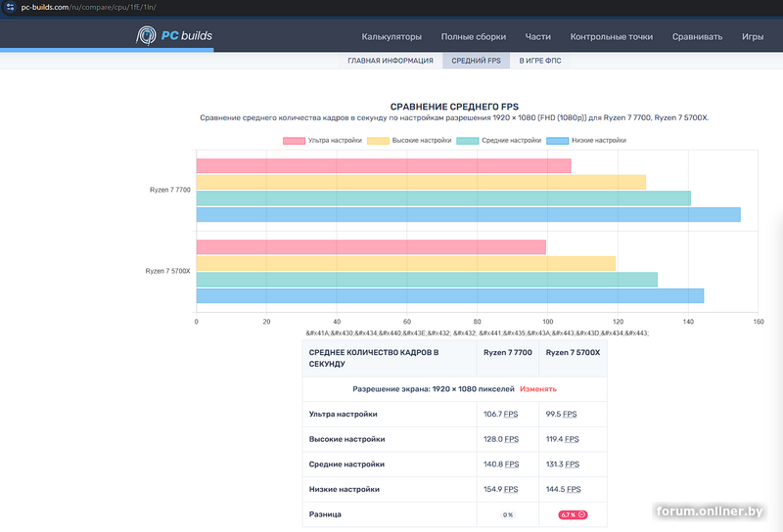Viewport: 783px width, 532px height.
Task: Open the Части navigation menu
Action: coord(537,37)
